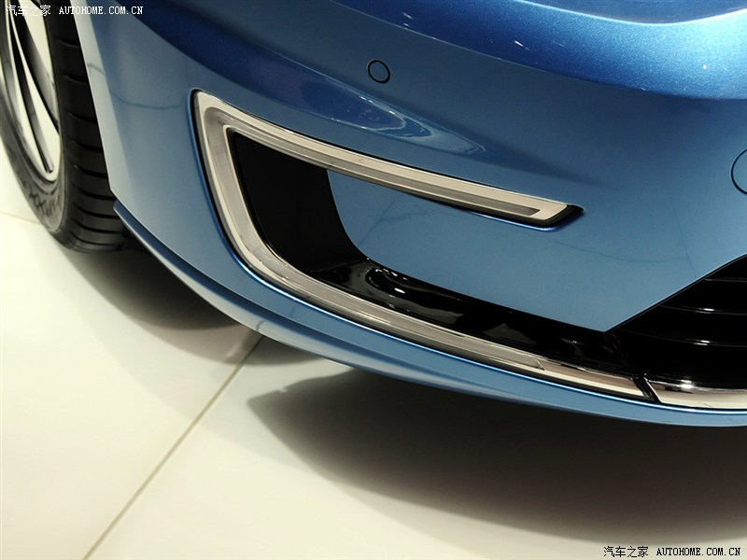Click the AUTOHOME.COM.CN watermark at bottom-right
This screenshot has width=747, height=560.
point(698,551)
